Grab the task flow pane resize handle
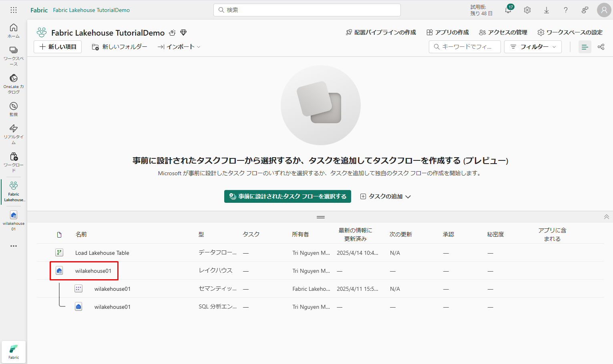 pos(320,217)
